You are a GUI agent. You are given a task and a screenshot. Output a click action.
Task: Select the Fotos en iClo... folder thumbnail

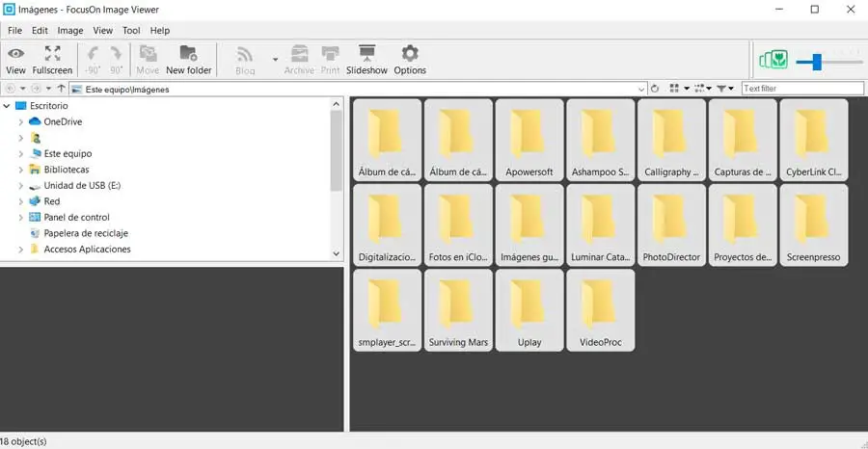coord(458,225)
